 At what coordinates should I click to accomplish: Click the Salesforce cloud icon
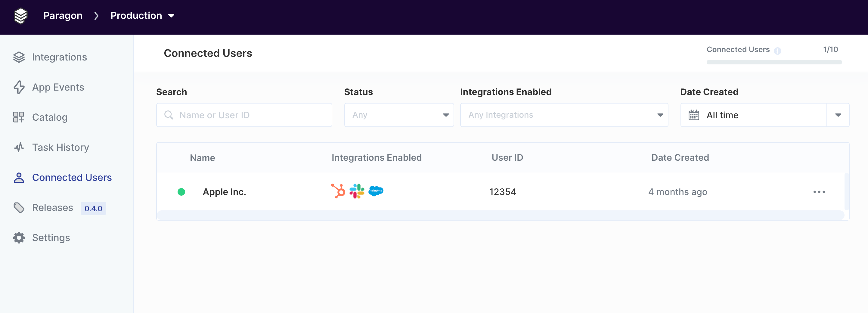pos(376,191)
